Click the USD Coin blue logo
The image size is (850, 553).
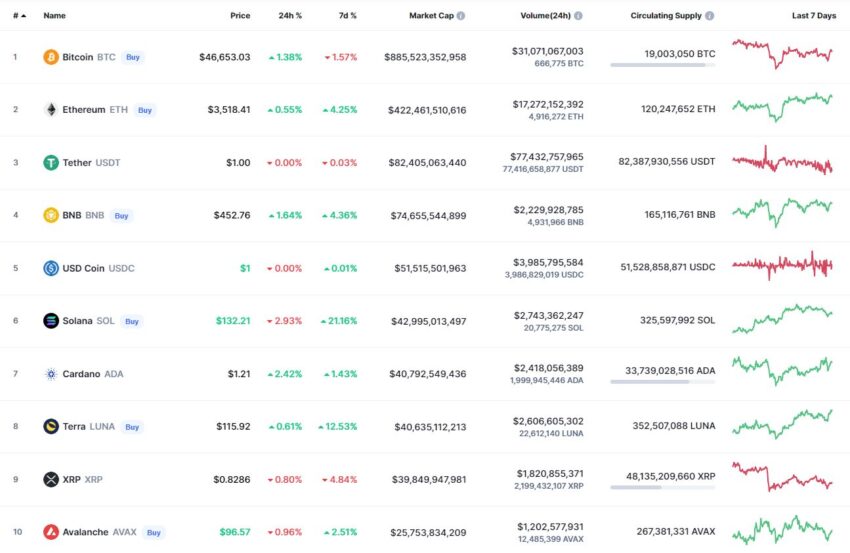(51, 268)
